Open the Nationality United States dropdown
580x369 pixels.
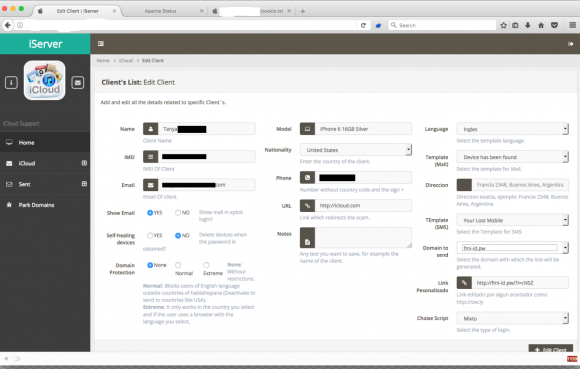coord(356,150)
